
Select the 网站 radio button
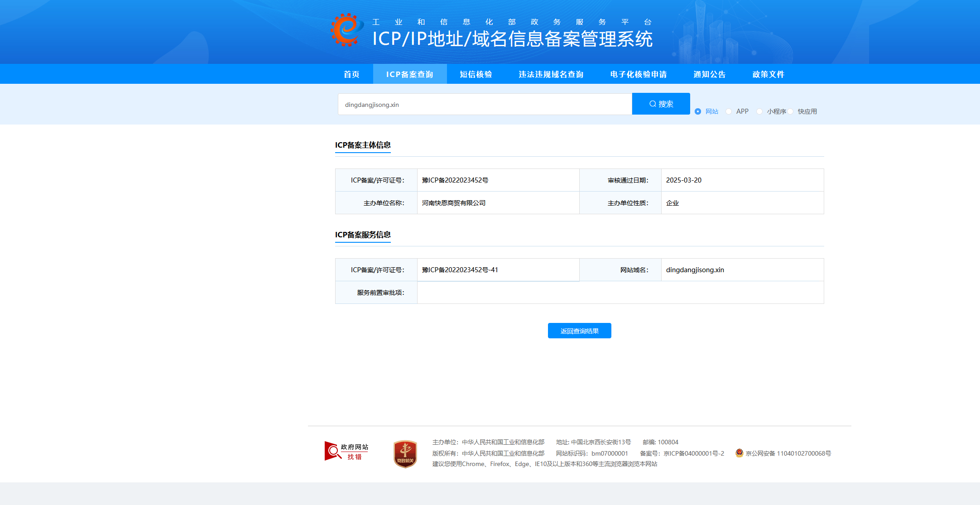698,111
